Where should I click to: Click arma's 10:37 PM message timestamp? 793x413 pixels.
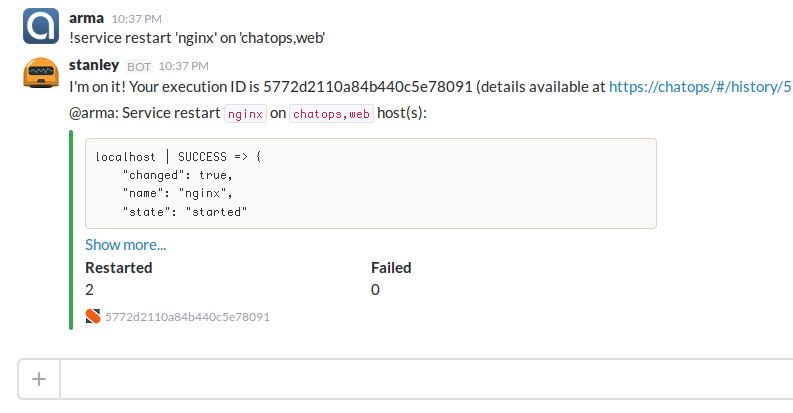(x=137, y=19)
